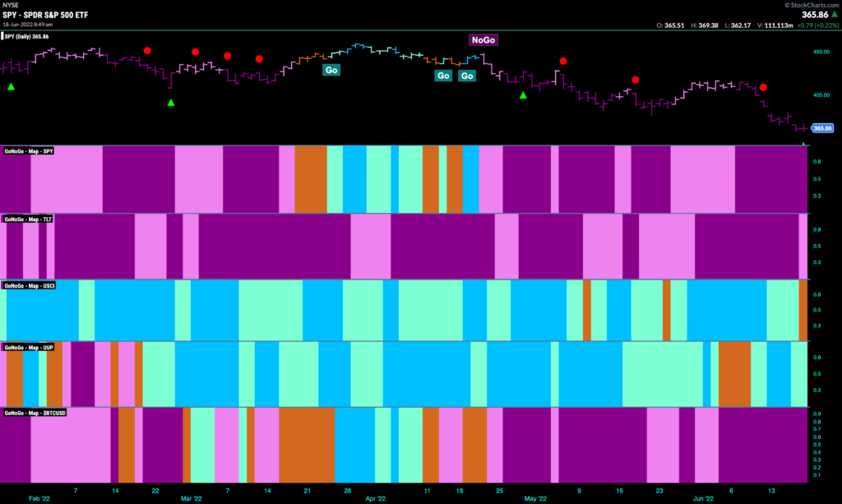Screen dimensions: 842x504
Task: Click the purple NoGo signal label
Action: 483,40
